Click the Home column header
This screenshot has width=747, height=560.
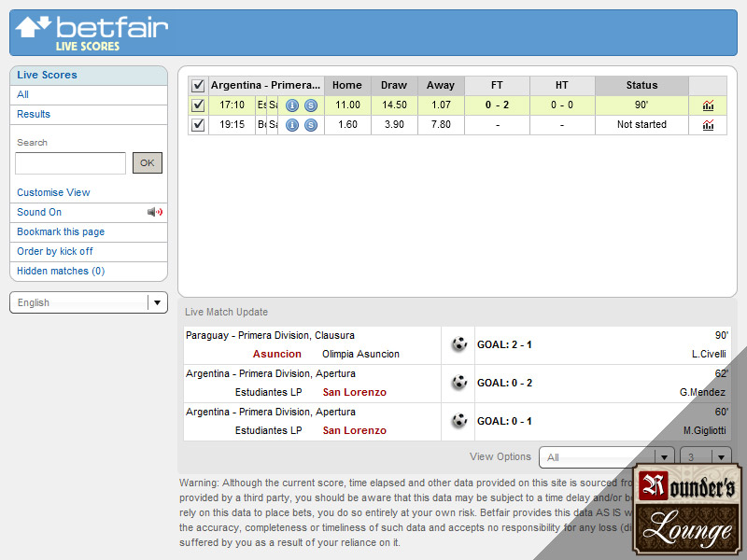coord(347,86)
